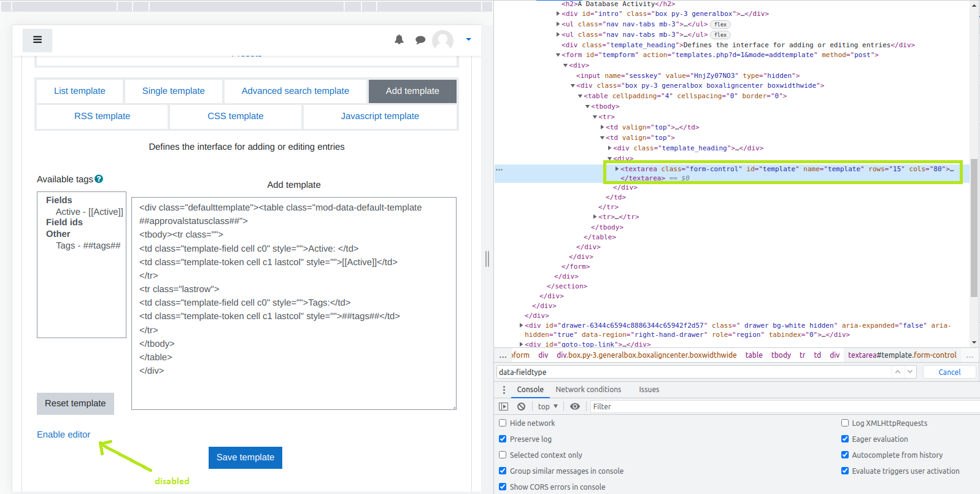
Task: Expand the div#intro node
Action: (x=558, y=14)
